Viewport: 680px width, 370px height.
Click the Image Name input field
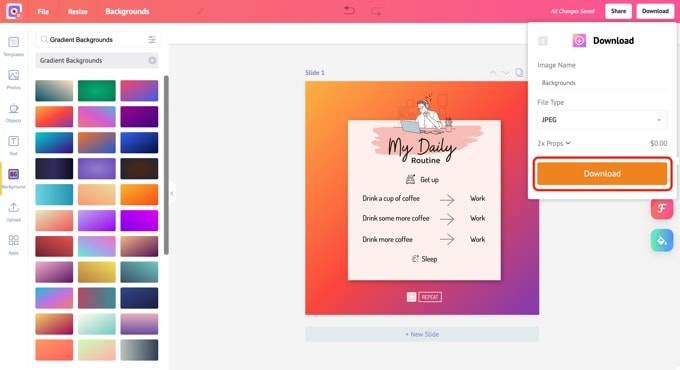(602, 82)
